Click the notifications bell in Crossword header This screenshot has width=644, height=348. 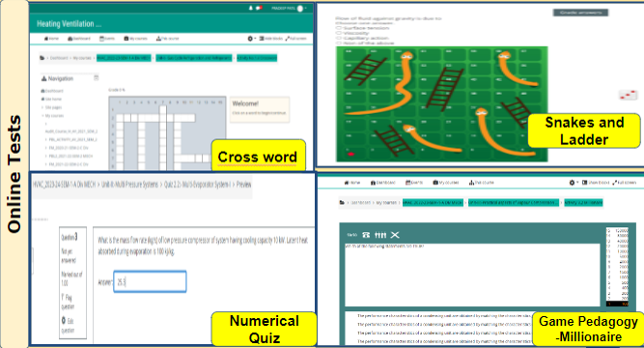click(x=250, y=8)
